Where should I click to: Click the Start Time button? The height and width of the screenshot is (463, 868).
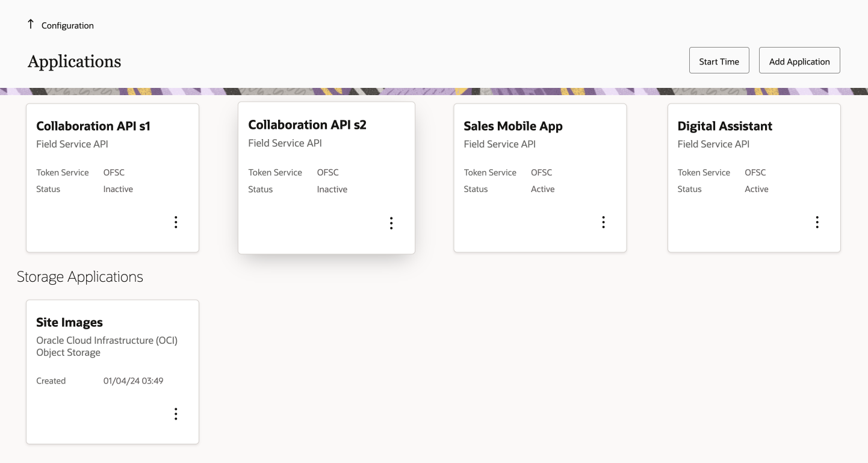719,61
